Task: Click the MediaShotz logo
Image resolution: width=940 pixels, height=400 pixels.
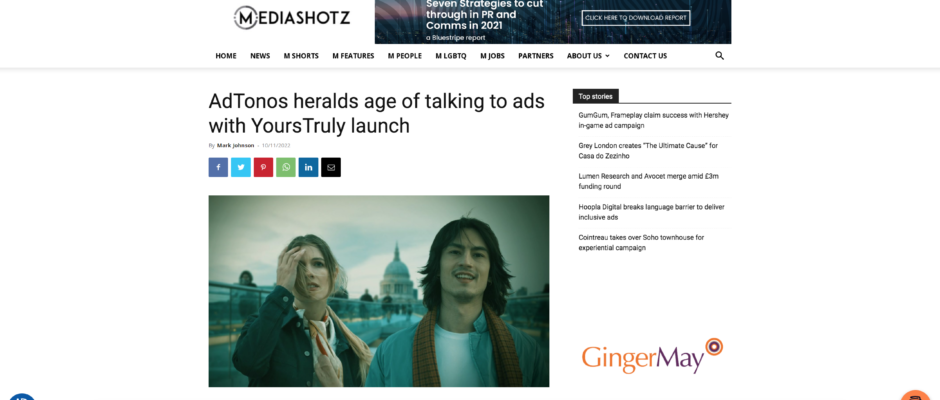Action: [292, 17]
